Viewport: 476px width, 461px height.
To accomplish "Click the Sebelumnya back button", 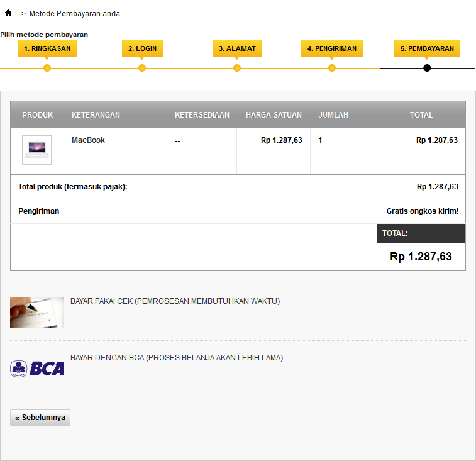I will 40,418.
